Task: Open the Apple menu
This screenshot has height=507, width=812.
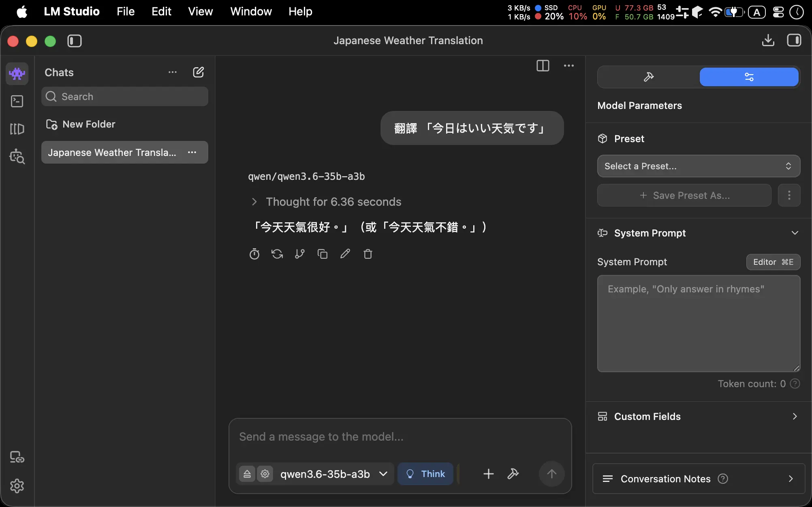Action: point(22,12)
